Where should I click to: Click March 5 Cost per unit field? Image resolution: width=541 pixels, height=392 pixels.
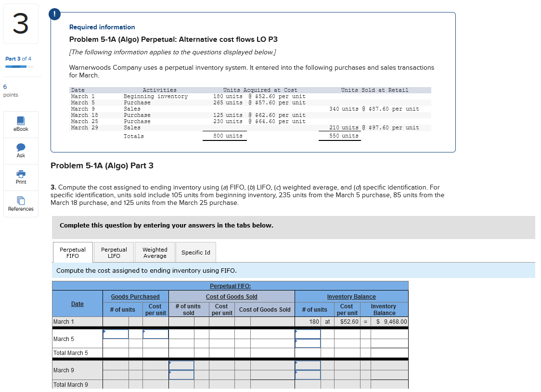click(x=155, y=333)
